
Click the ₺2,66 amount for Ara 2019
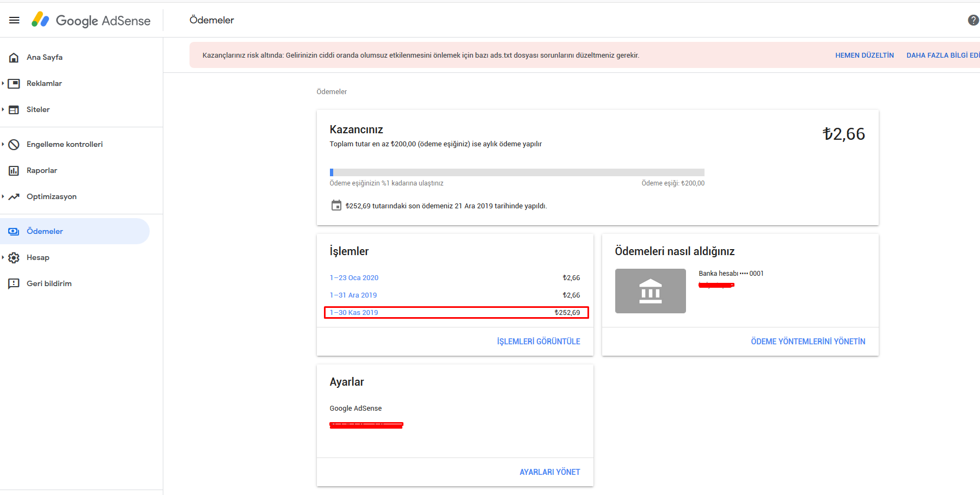click(572, 295)
